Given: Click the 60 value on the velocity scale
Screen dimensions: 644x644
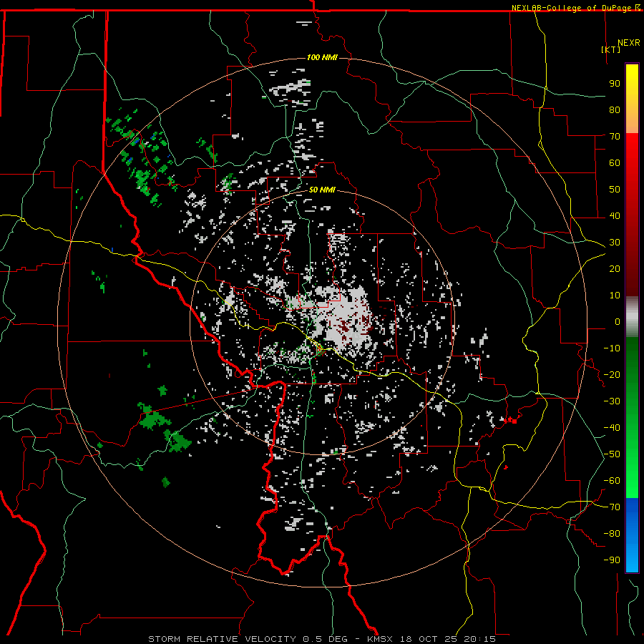Looking at the screenshot, I should (615, 162).
